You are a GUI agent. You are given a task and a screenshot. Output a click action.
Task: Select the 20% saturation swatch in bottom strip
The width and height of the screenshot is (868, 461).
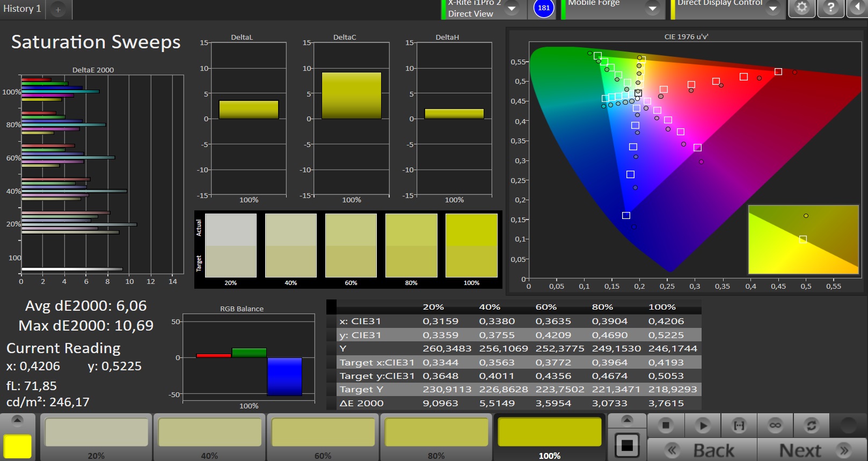[x=97, y=433]
